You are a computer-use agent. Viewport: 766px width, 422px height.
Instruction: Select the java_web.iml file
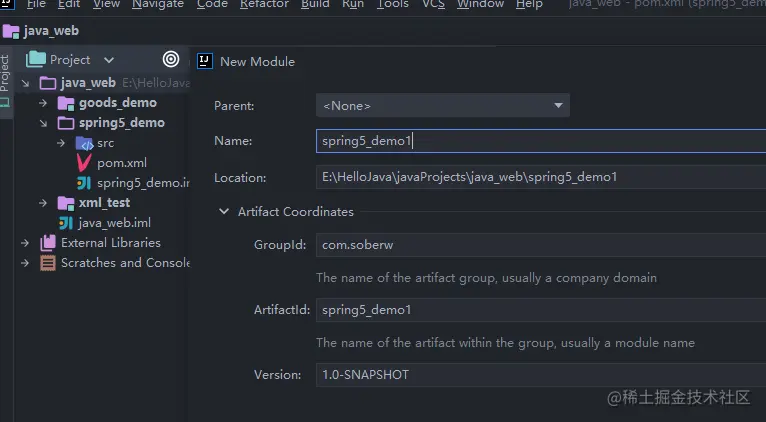(114, 223)
